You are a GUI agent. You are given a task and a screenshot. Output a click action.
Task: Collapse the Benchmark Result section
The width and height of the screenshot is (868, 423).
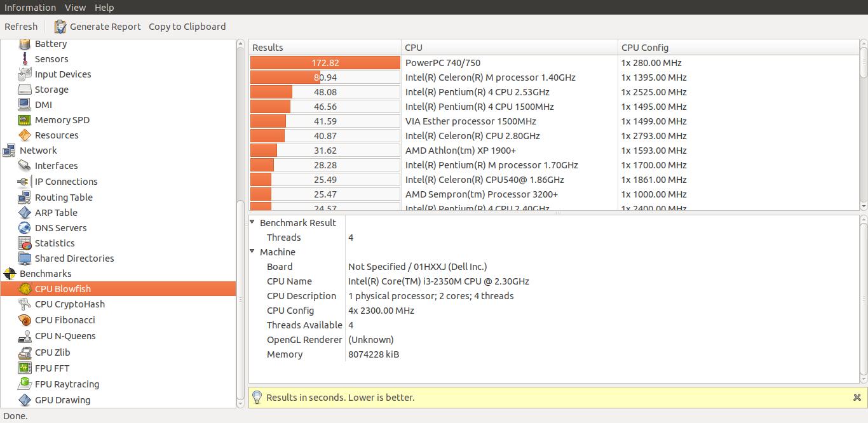(252, 222)
